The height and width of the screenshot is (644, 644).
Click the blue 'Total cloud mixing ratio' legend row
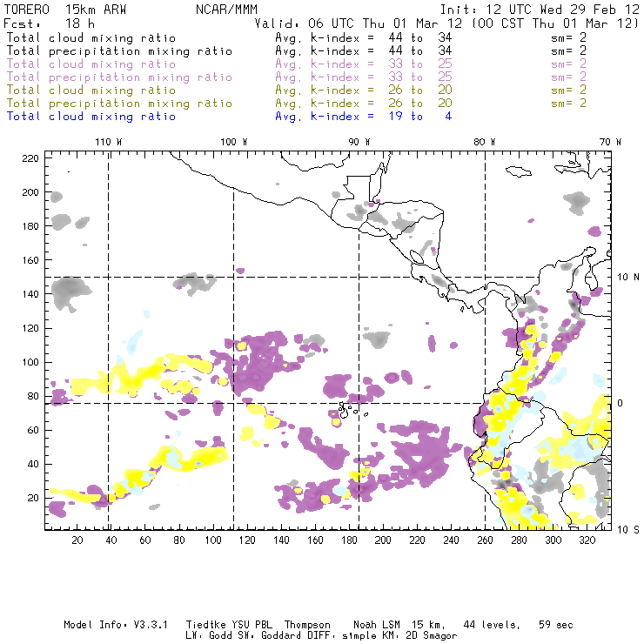(229, 117)
